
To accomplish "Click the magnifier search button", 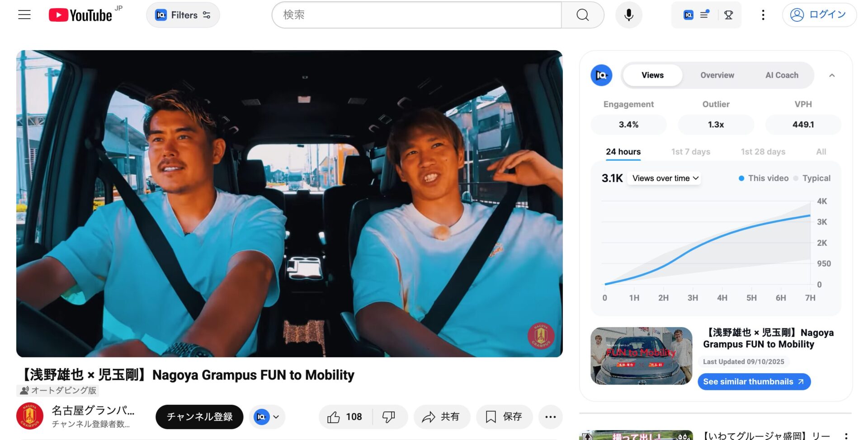I will pos(583,15).
